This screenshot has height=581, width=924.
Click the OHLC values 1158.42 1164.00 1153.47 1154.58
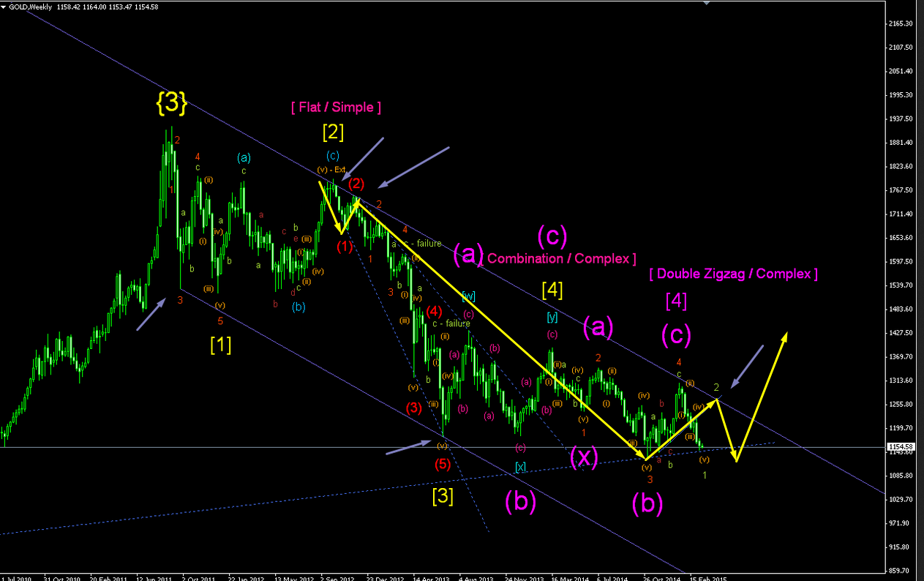tap(108, 7)
